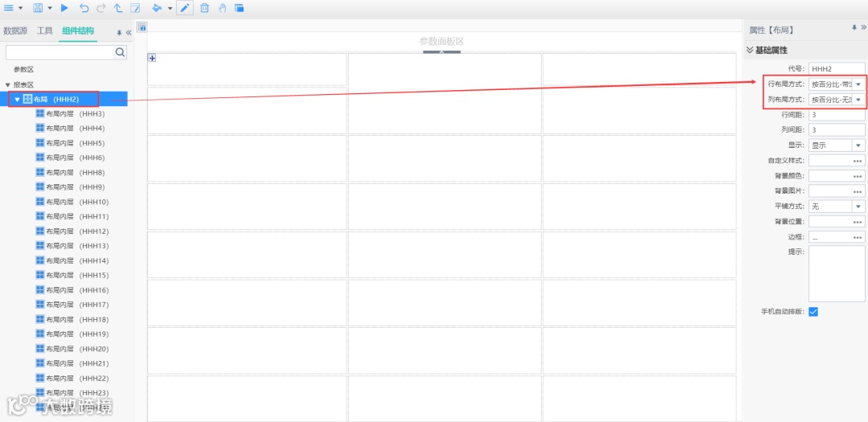The image size is (868, 422).
Task: Collapse the 布局 (HHH2) node arrow
Action: (x=17, y=100)
